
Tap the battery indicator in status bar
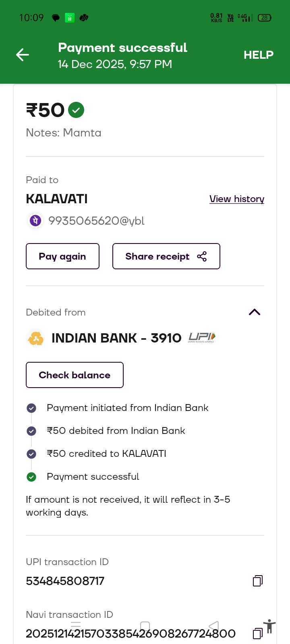[x=265, y=18]
